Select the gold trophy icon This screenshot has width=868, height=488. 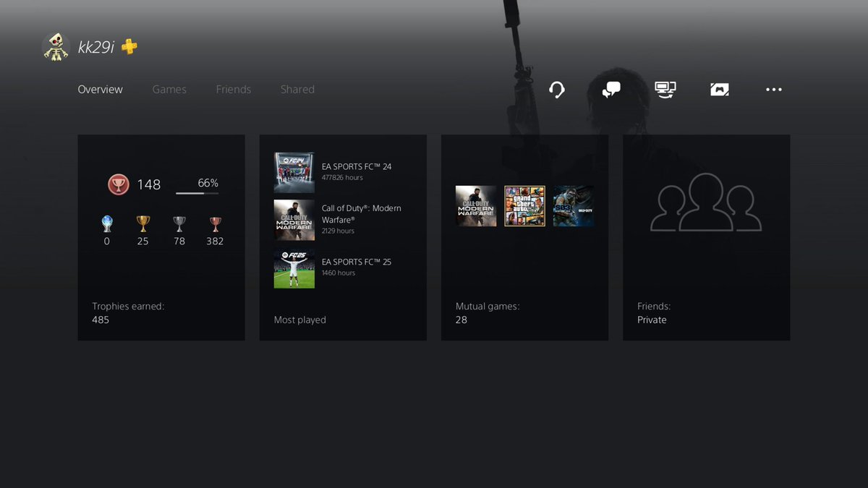(x=143, y=224)
